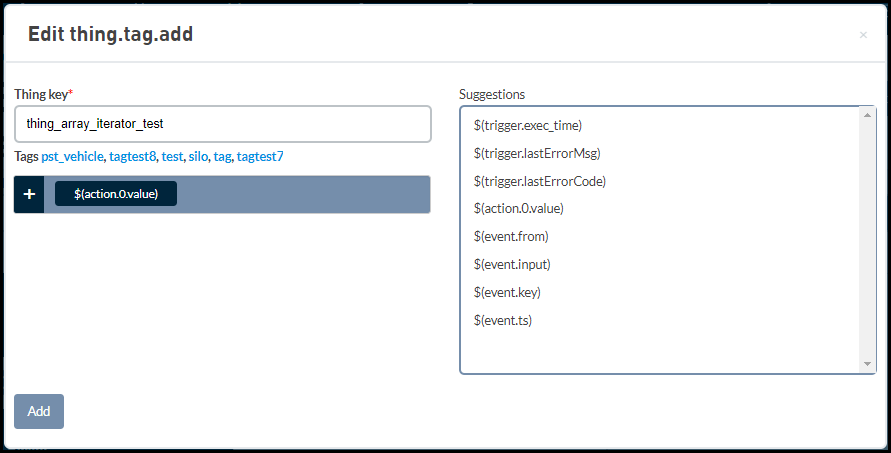Viewport: 891px width, 453px height.
Task: Choose the $(event.from) suggestion
Action: pos(511,236)
